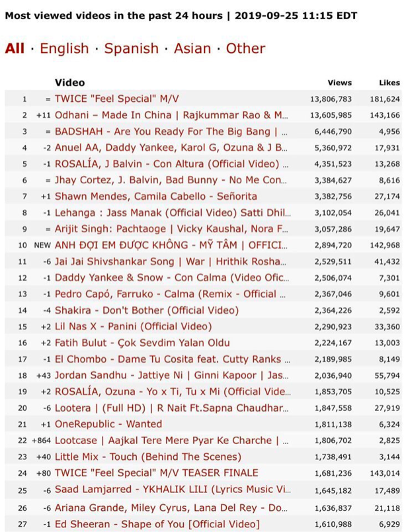Open TWICE "Feel Special" M/V link
This screenshot has height=532, width=408.
[x=116, y=99]
